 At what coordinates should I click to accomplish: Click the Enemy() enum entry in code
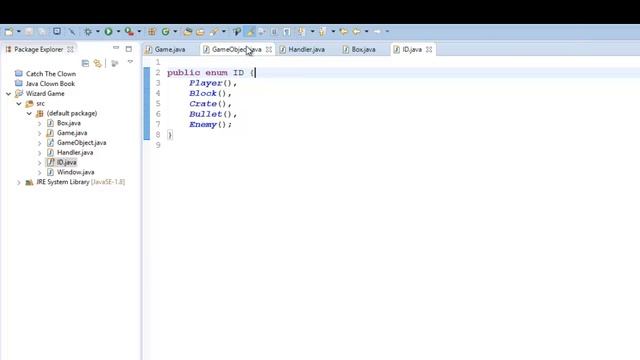point(210,124)
